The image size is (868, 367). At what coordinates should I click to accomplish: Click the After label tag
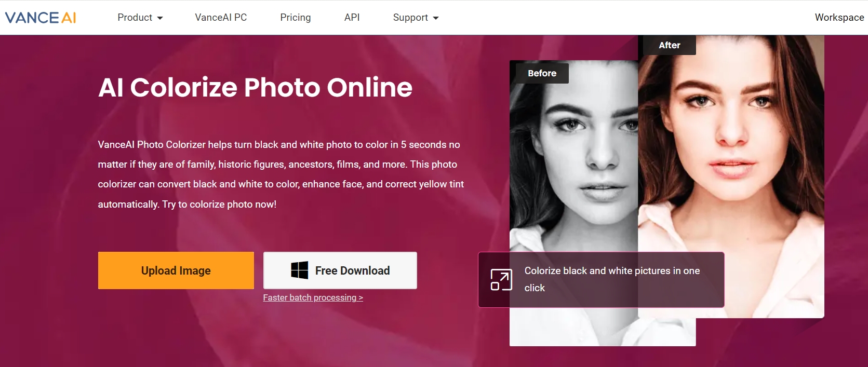point(669,45)
